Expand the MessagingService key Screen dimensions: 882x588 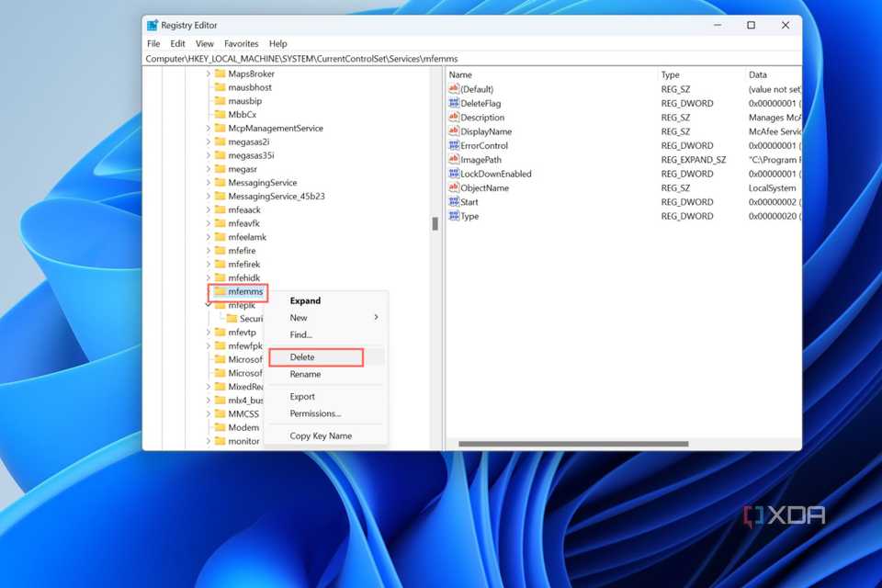[x=209, y=182]
